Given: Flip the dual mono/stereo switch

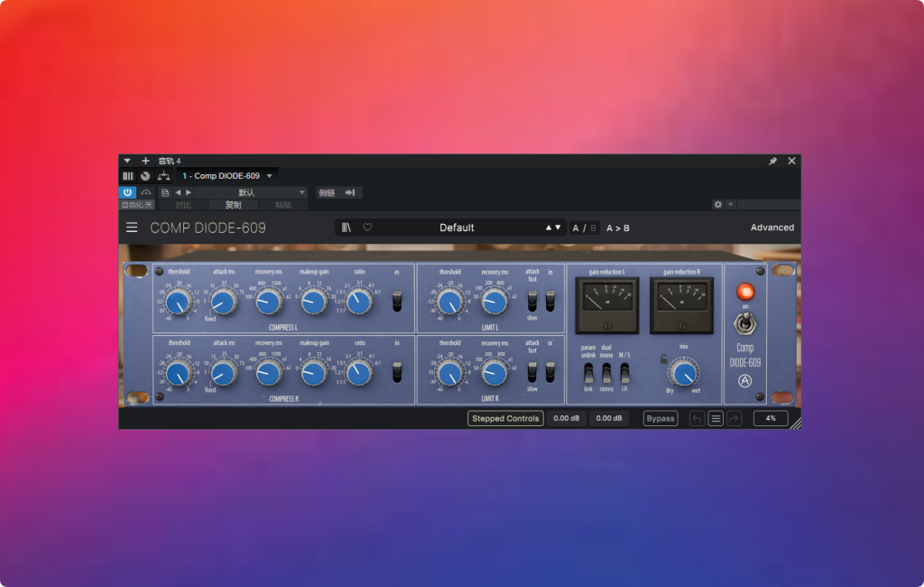Looking at the screenshot, I should [x=606, y=374].
